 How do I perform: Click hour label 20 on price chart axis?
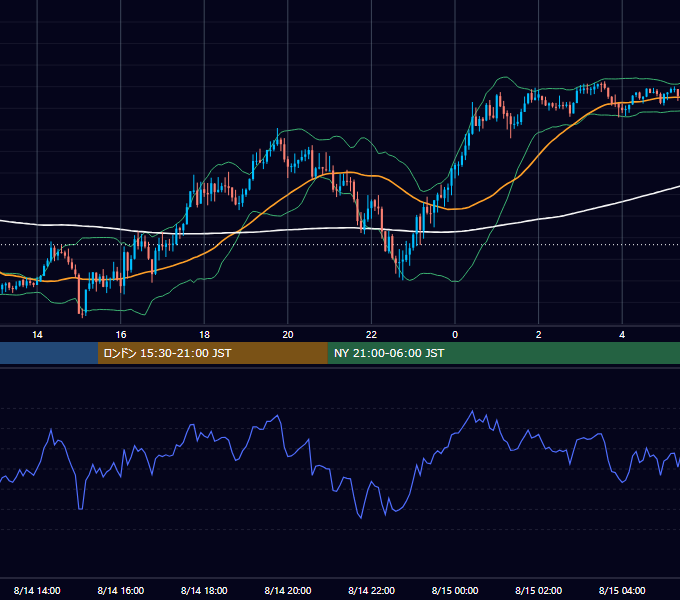click(288, 335)
